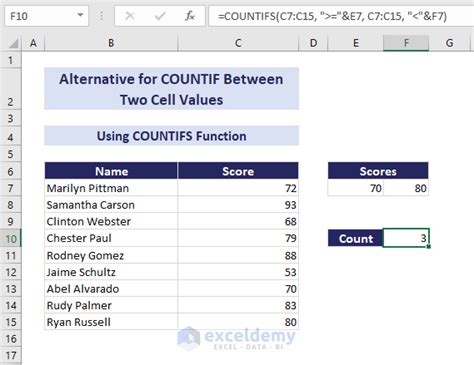Screen dimensions: 474x365
Task: Select row 5 header
Action: pos(11,154)
